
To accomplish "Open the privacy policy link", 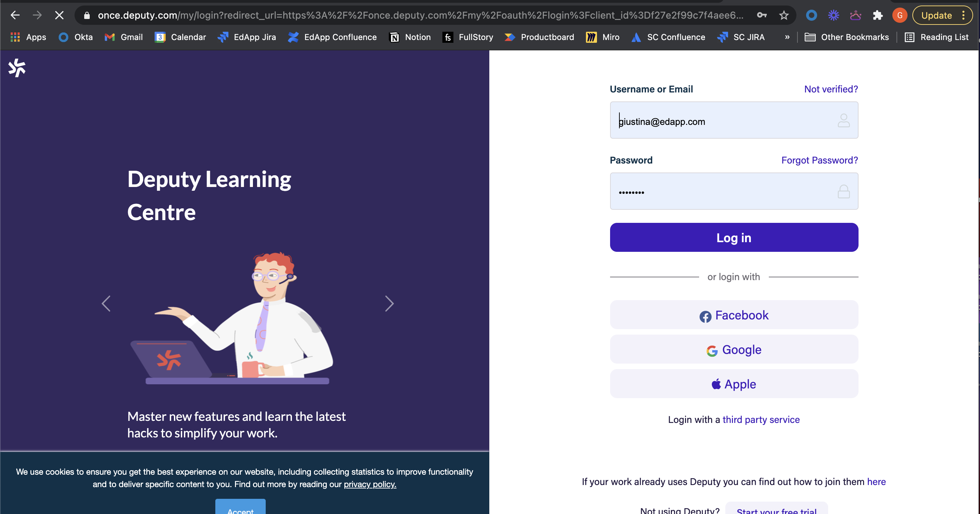I will (x=370, y=484).
